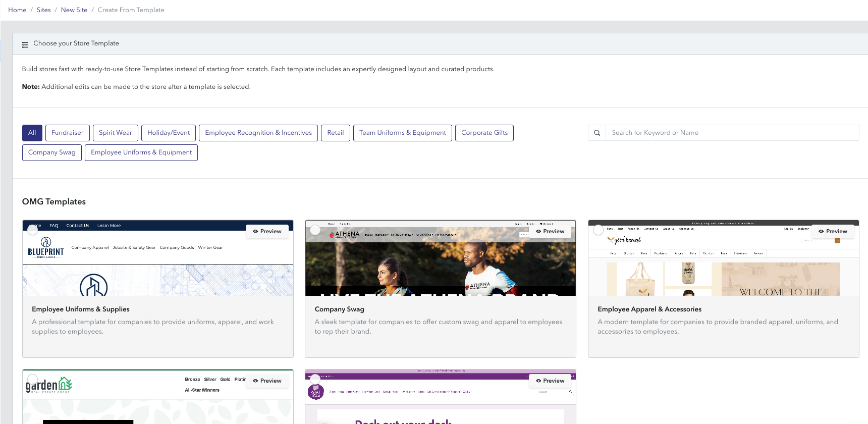Image resolution: width=868 pixels, height=424 pixels.
Task: Click the Company Swag card title
Action: [x=340, y=309]
